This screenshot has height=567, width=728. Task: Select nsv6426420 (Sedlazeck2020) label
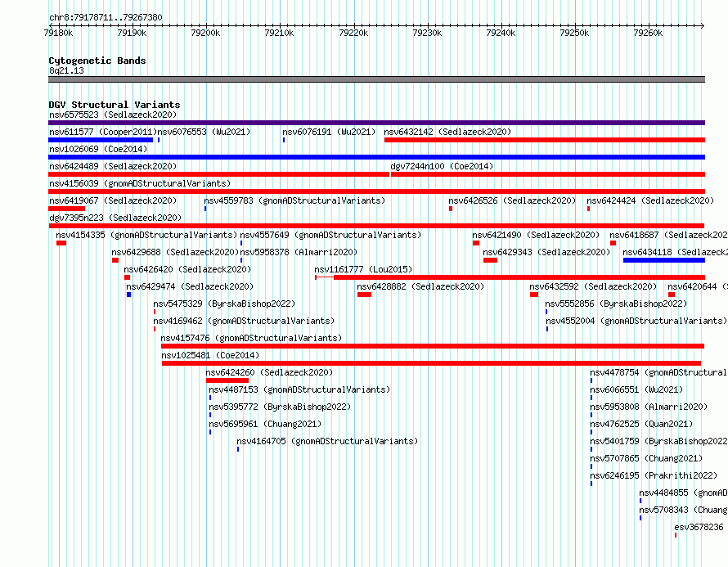[187, 269]
